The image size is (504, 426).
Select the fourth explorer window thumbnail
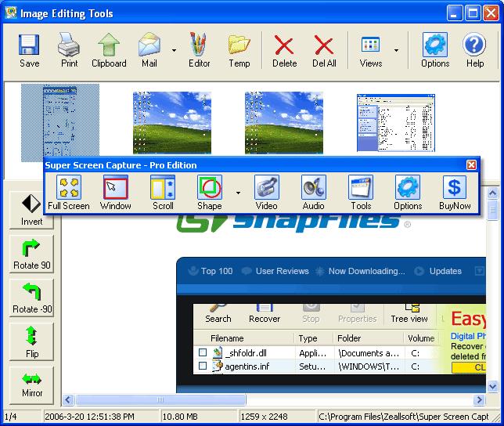point(396,123)
